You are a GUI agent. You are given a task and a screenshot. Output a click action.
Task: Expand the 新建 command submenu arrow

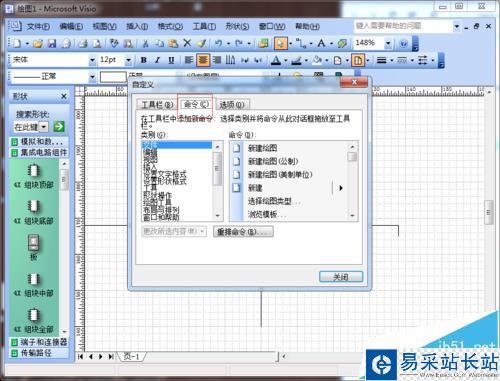(x=341, y=188)
